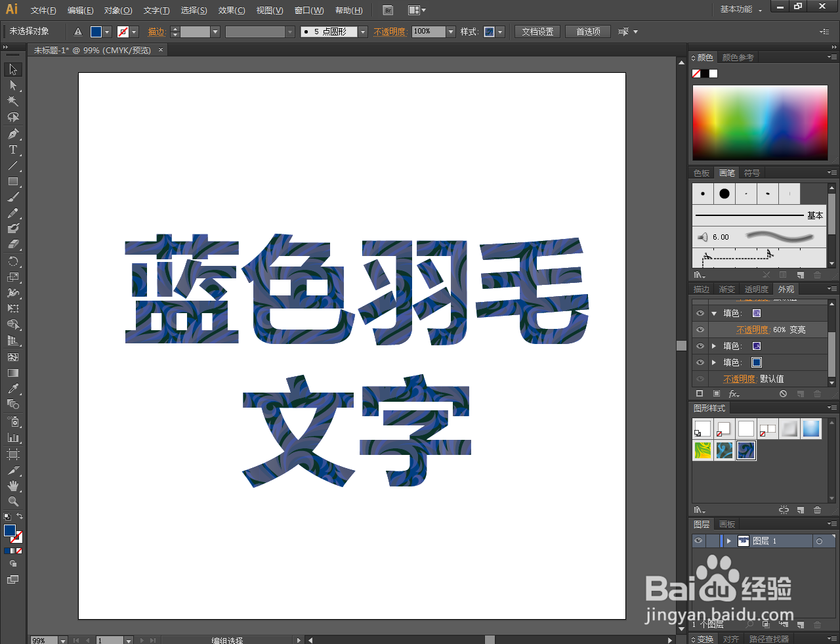Switch to the 透明度 panel tab
Image resolution: width=840 pixels, height=644 pixels.
click(756, 289)
